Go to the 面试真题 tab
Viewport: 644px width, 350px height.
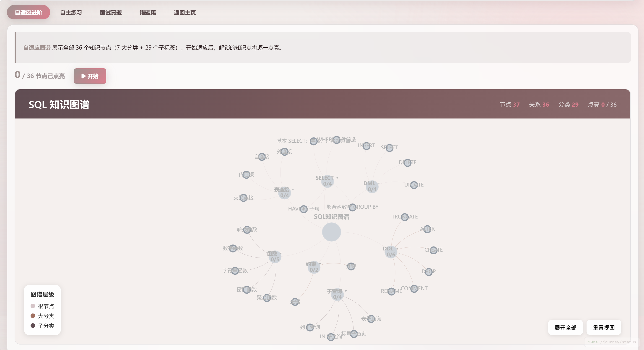tap(111, 12)
